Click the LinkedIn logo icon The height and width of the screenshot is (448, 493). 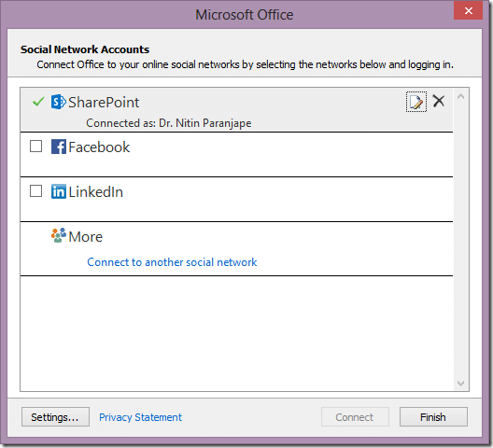point(59,191)
